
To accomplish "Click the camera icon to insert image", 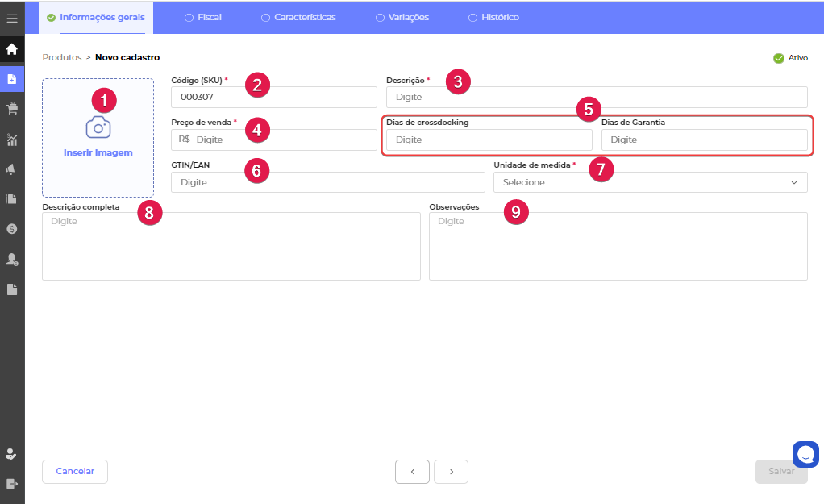I will point(98,127).
